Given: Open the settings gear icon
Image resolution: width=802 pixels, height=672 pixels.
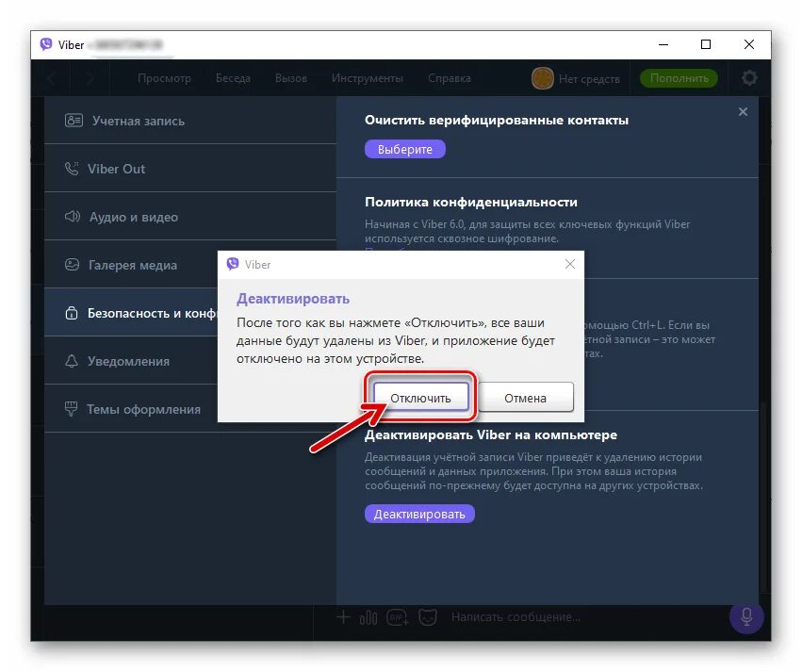Looking at the screenshot, I should tap(749, 78).
